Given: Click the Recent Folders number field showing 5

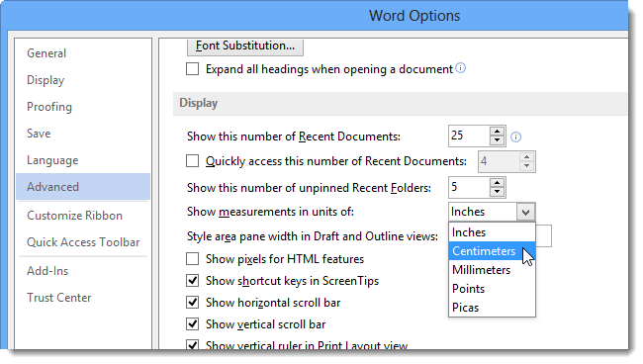Looking at the screenshot, I should [469, 187].
